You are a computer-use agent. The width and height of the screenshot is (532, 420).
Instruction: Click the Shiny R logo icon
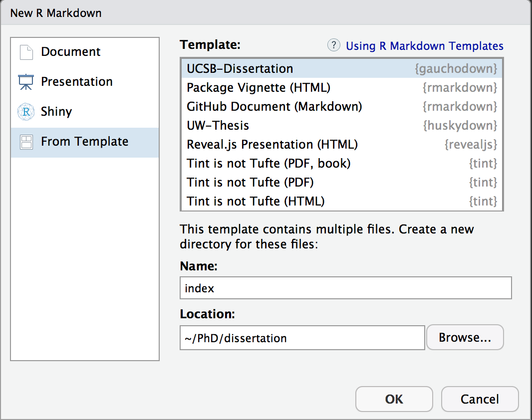pyautogui.click(x=25, y=112)
